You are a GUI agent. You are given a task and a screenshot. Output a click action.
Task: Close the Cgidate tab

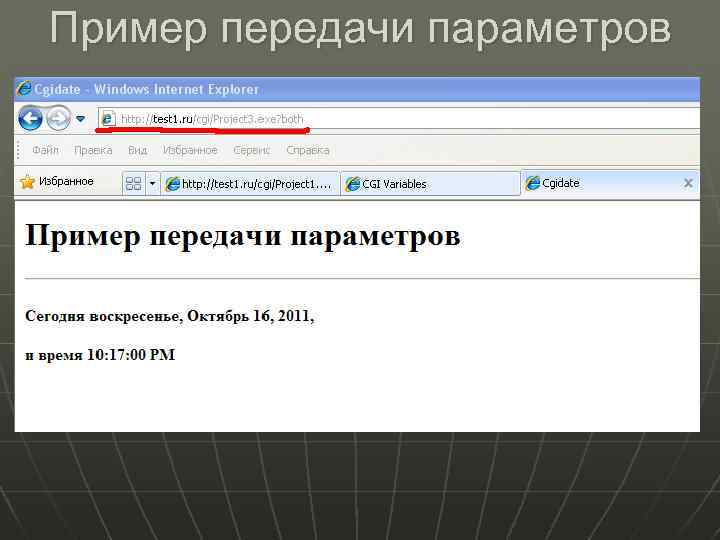click(x=688, y=183)
